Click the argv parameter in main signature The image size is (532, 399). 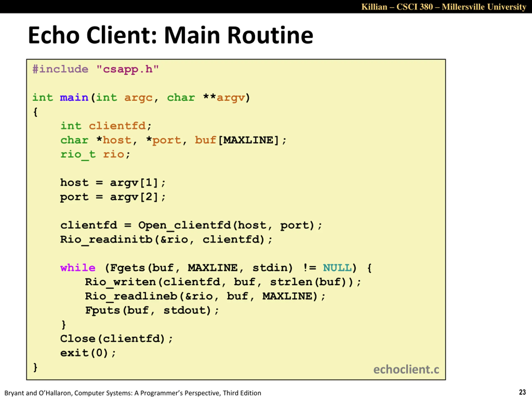pos(231,98)
